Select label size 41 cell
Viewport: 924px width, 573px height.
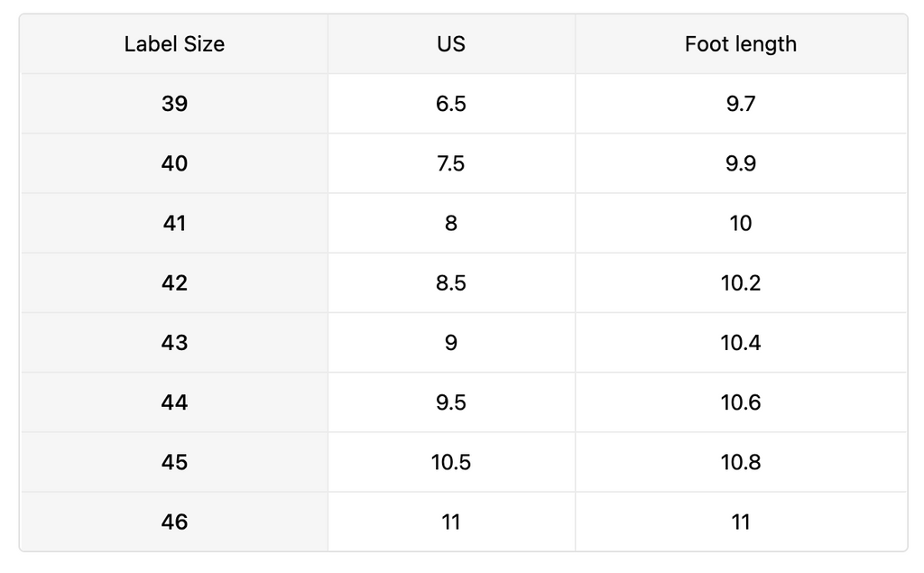pyautogui.click(x=174, y=223)
